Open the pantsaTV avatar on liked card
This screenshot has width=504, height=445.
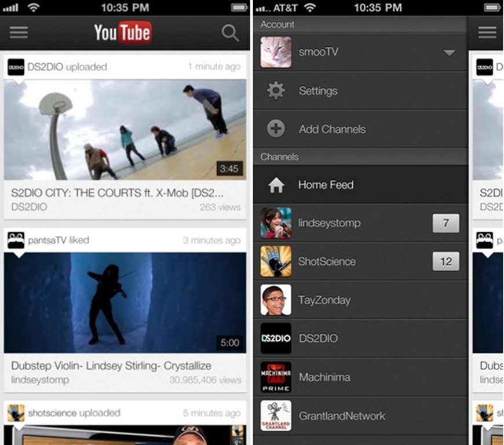tap(16, 240)
